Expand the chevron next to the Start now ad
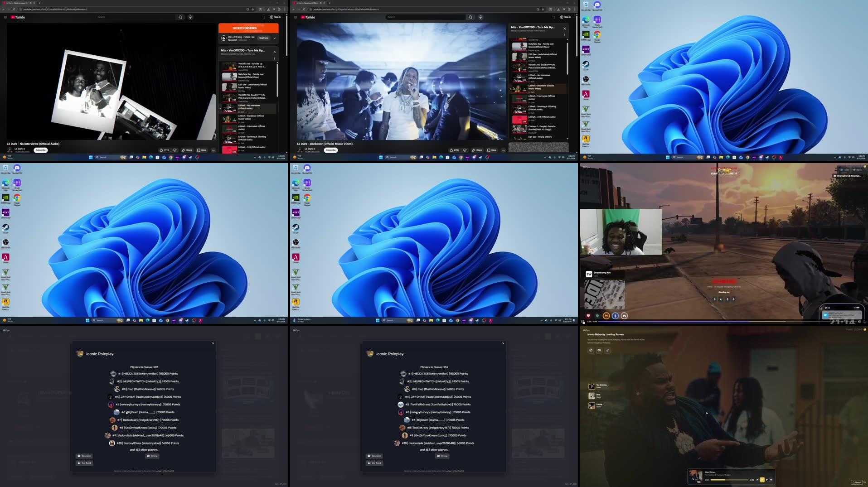Screen dimensions: 868x487 (x=274, y=38)
